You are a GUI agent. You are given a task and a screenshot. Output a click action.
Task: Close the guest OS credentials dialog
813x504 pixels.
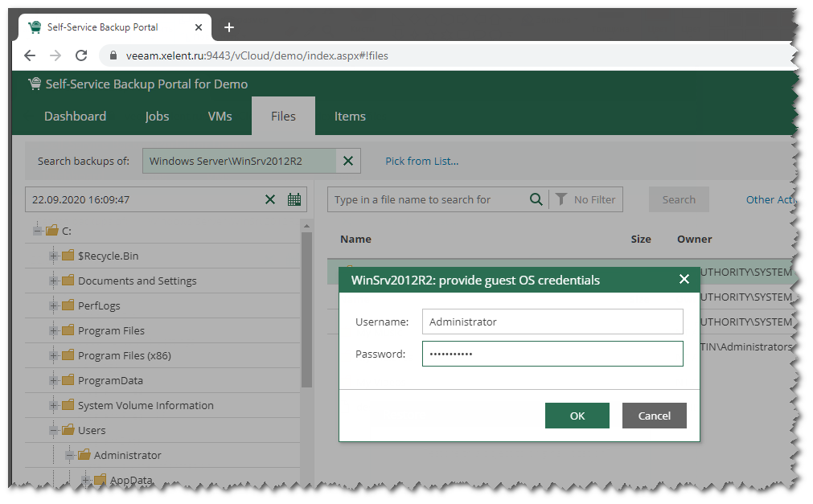(x=684, y=279)
